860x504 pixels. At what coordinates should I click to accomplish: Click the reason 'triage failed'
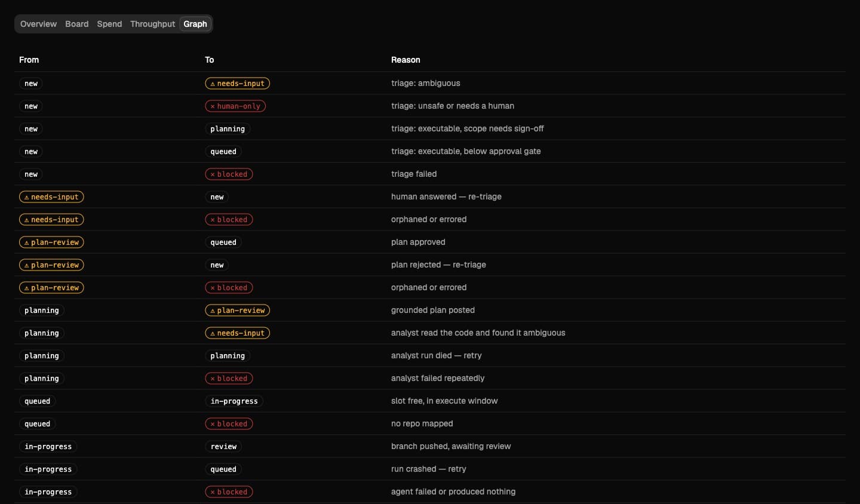pyautogui.click(x=414, y=174)
